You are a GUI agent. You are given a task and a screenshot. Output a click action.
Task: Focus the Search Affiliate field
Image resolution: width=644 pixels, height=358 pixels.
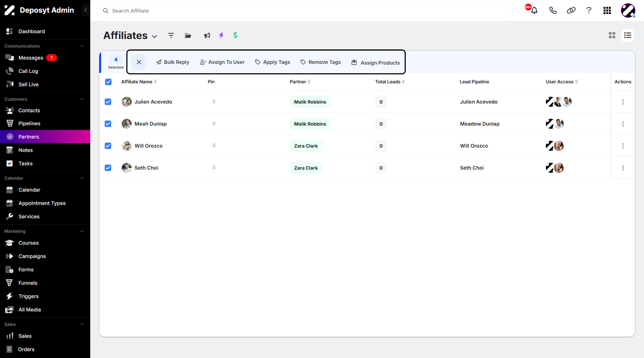(305, 11)
